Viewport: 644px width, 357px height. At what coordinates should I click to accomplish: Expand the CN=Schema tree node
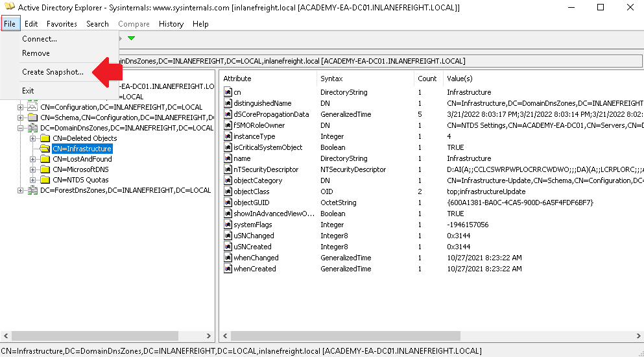click(20, 117)
